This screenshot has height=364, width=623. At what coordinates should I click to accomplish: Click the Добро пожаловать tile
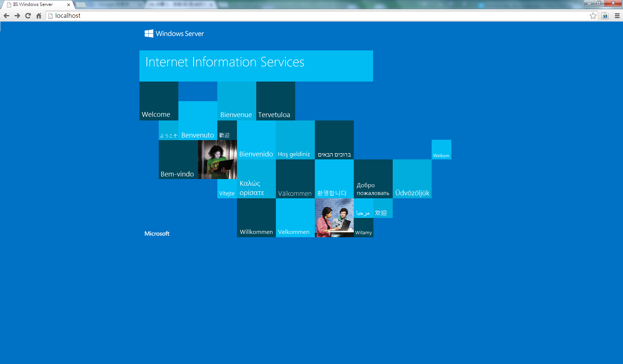tap(373, 179)
